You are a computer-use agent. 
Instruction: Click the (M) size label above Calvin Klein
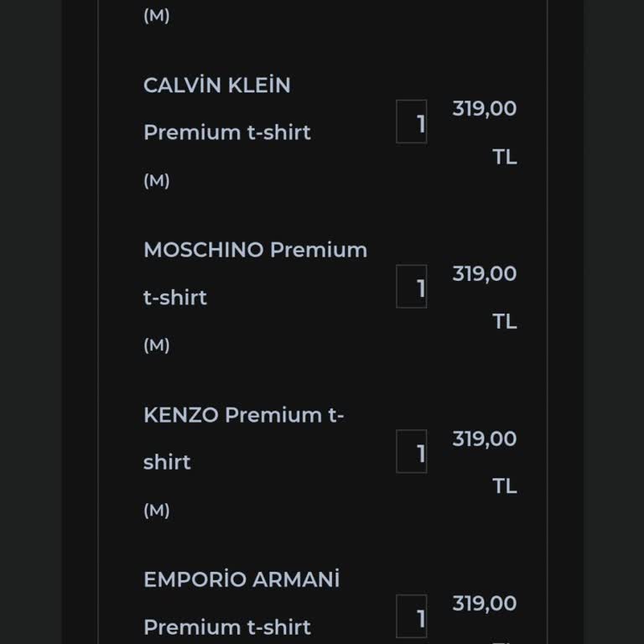pyautogui.click(x=157, y=16)
